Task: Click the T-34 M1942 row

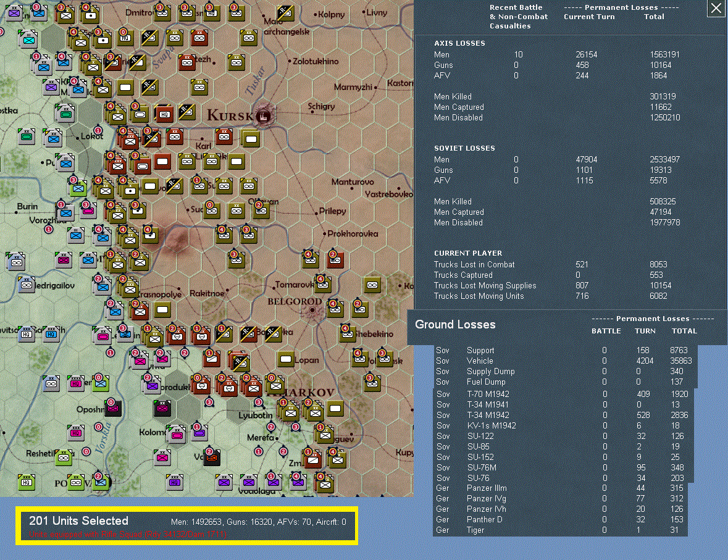Action: [x=564, y=415]
